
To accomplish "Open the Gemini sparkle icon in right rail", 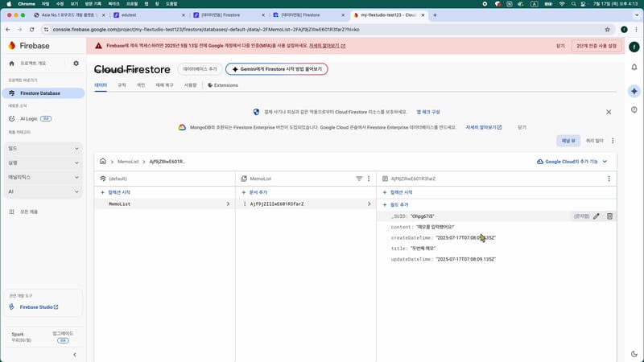I will (x=634, y=91).
